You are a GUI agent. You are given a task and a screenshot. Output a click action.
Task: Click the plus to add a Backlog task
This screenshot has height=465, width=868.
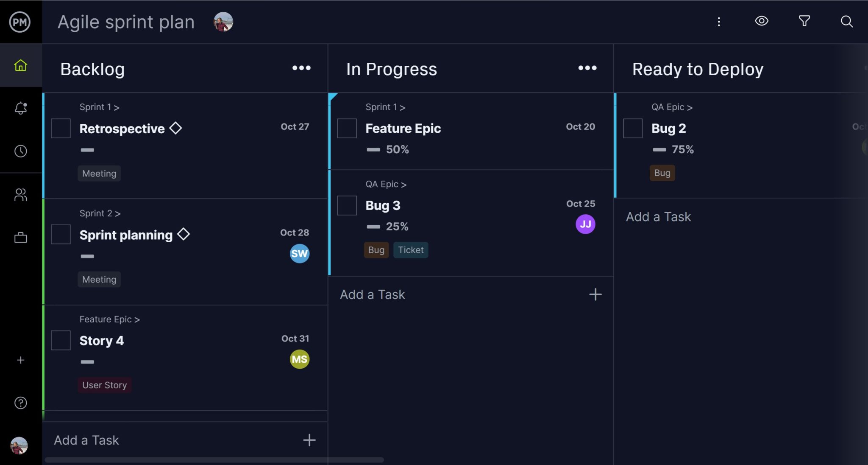309,440
